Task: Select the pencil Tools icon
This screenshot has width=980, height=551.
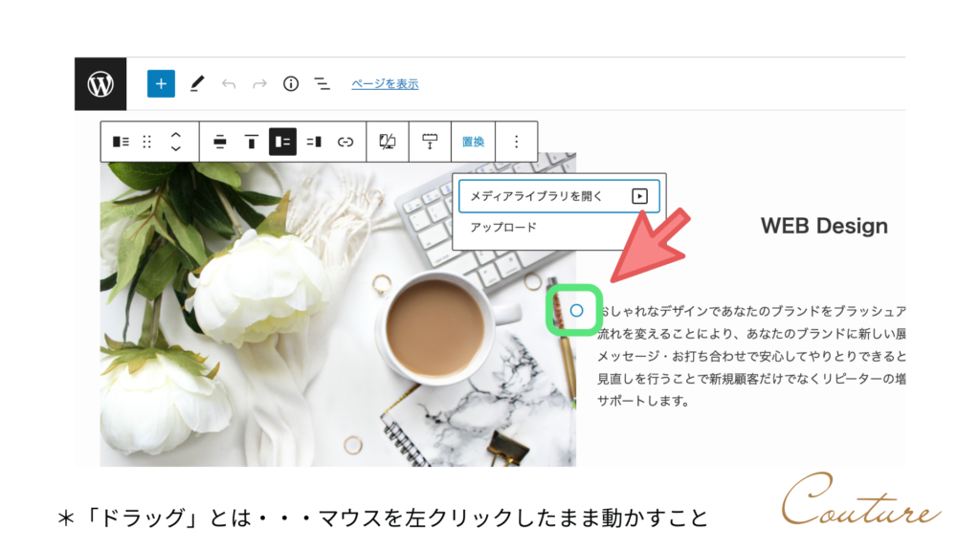Action: click(x=197, y=84)
